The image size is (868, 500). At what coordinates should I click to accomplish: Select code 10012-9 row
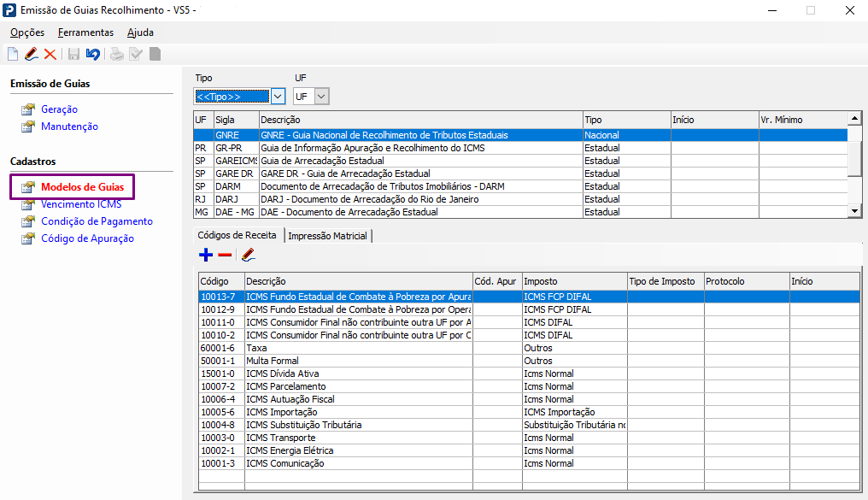point(529,309)
